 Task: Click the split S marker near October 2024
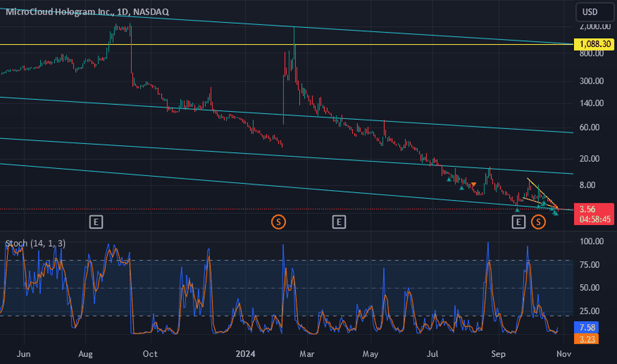click(538, 222)
